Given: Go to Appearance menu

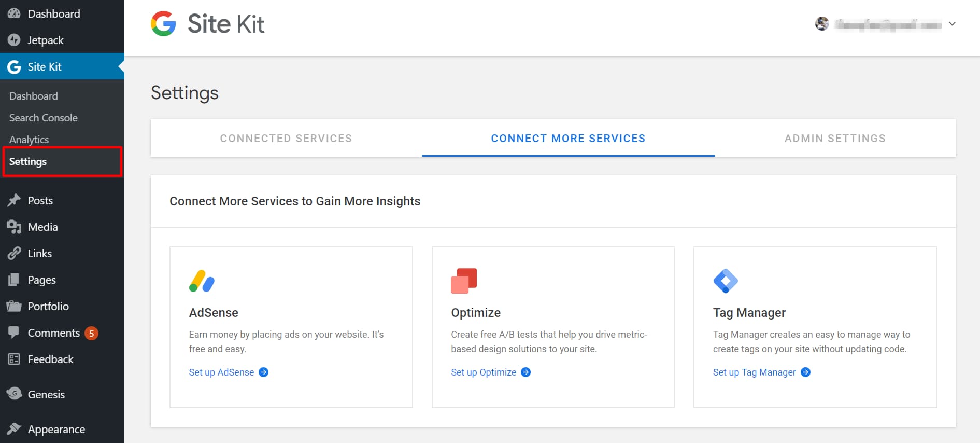Looking at the screenshot, I should (62, 429).
